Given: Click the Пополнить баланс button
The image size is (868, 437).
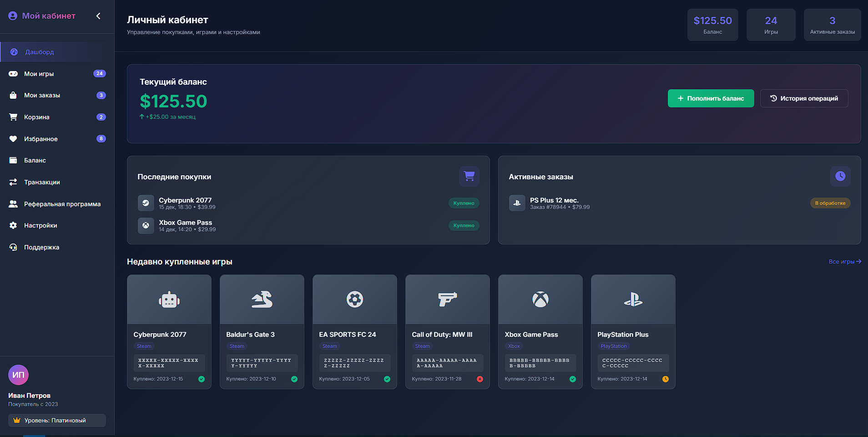Looking at the screenshot, I should pos(711,98).
